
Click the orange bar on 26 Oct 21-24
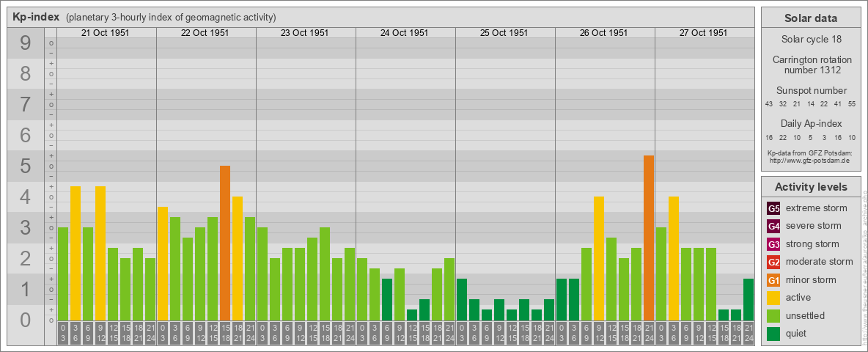tap(649, 238)
